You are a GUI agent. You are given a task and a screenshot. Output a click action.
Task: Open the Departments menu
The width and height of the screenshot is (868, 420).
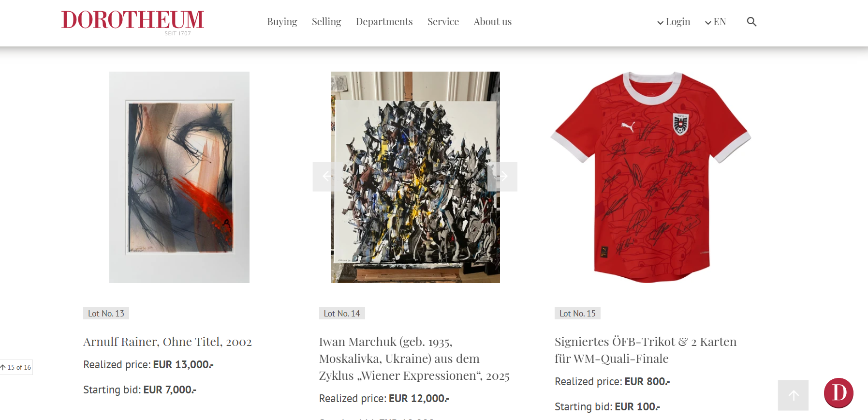point(384,22)
